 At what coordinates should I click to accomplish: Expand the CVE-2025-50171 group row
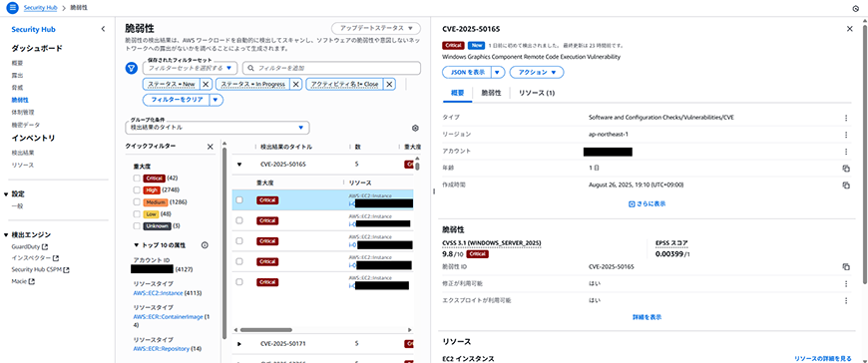pos(239,344)
